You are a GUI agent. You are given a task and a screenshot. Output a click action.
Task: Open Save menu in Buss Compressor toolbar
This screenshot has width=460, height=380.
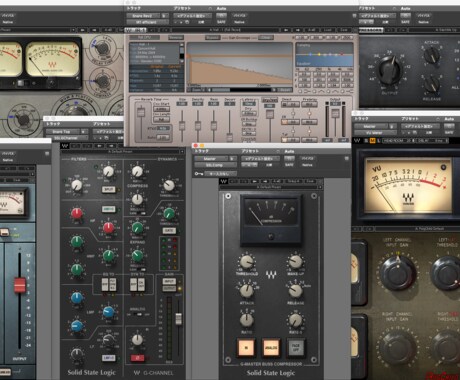310,181
